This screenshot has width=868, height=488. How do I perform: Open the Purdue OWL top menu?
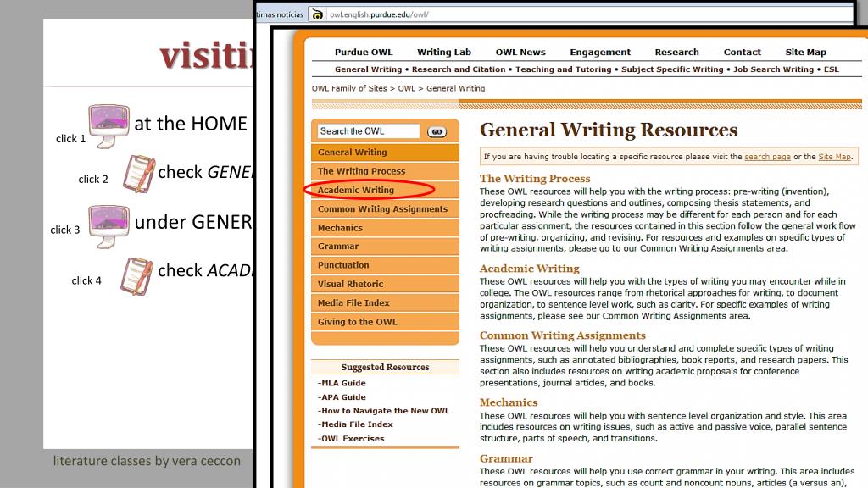click(x=364, y=52)
